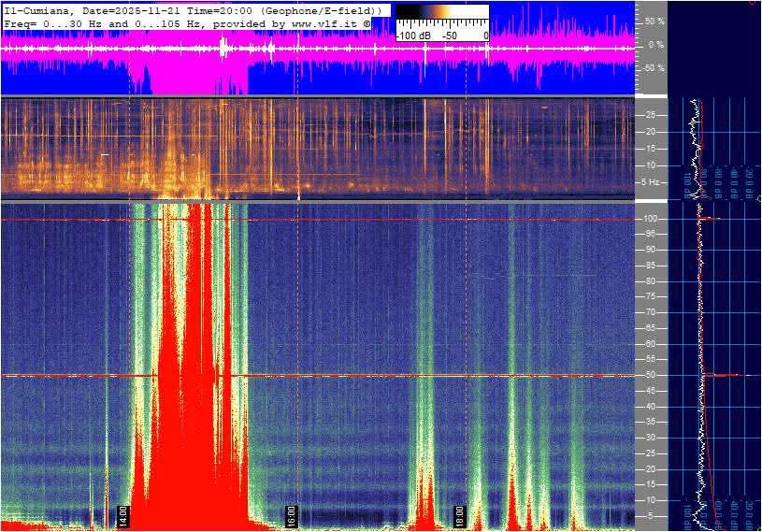Click the 50 Hz frequency axis label

coord(653,376)
